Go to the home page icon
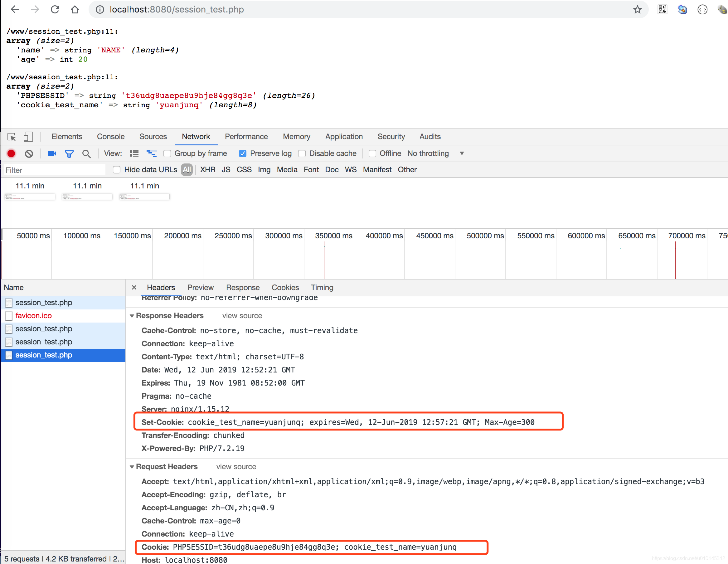The width and height of the screenshot is (728, 564). click(75, 9)
